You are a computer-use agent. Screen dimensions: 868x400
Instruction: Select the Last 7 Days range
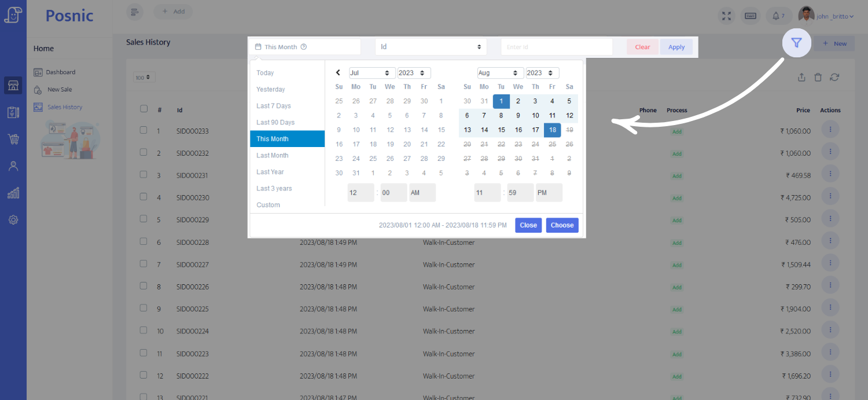(x=274, y=106)
